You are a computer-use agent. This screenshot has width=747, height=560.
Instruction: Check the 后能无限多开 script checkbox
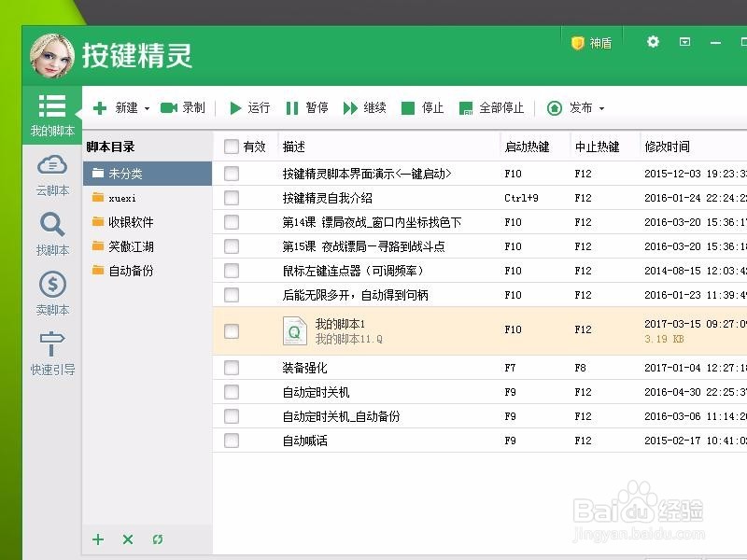click(x=231, y=295)
